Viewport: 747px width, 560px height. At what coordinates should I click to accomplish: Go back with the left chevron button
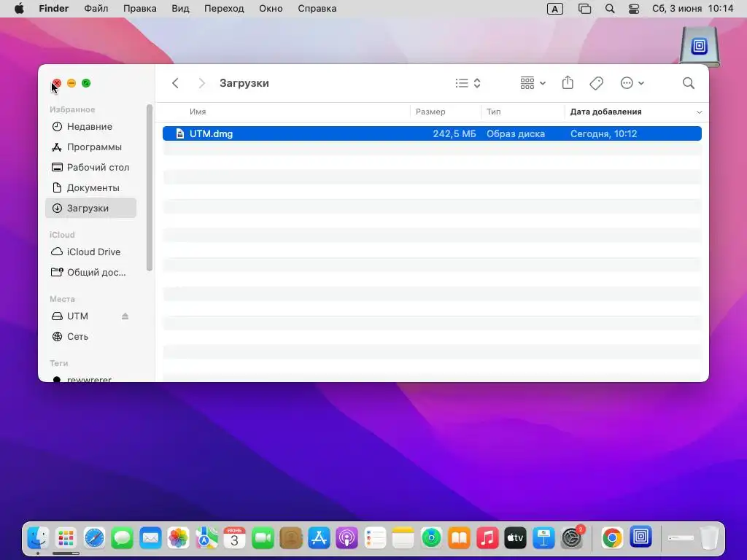175,83
